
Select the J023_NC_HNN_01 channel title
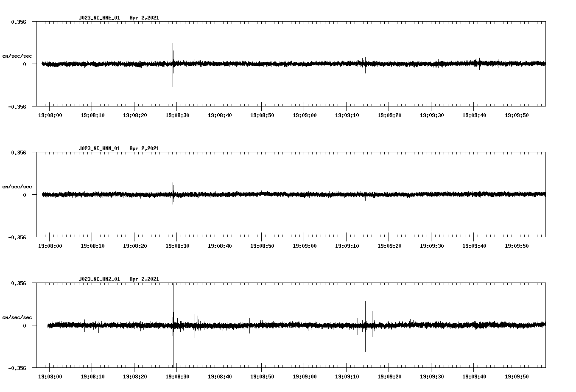[98, 148]
